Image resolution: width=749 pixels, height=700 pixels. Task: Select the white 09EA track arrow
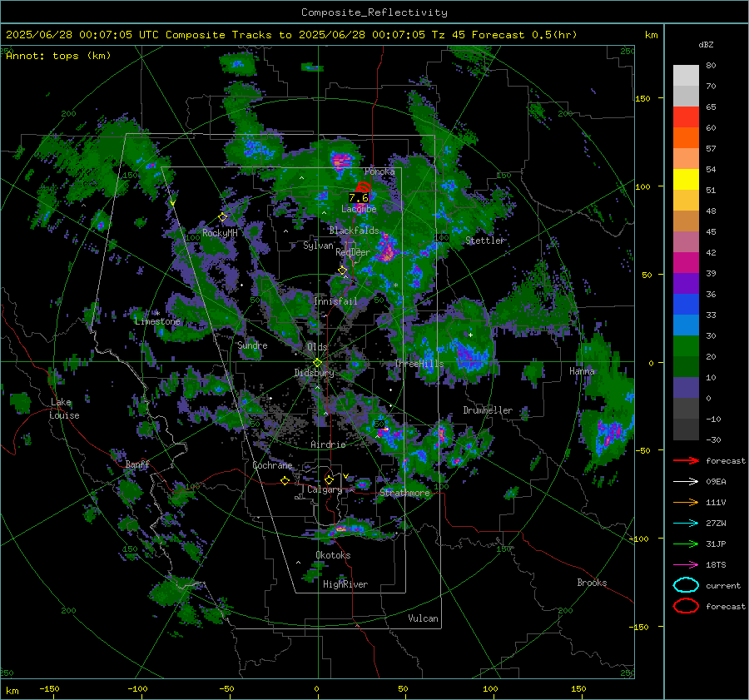pos(686,482)
